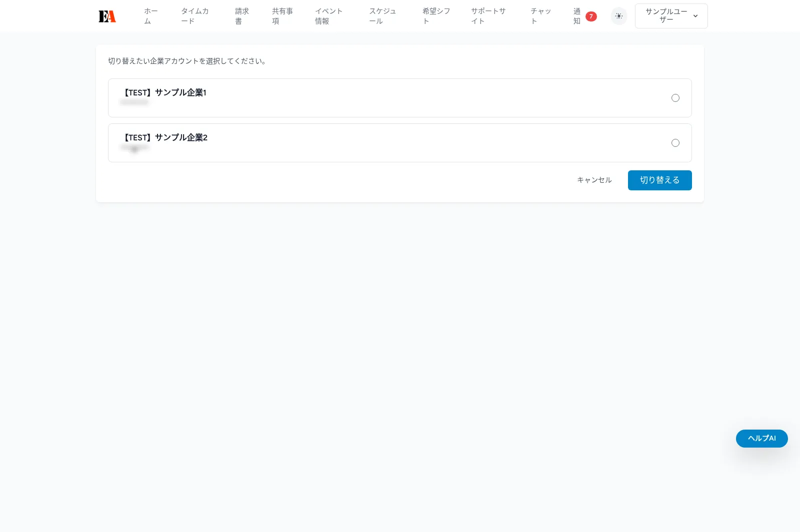Navigate to ホーム
Screen dimensions: 800x532
tap(151, 15)
